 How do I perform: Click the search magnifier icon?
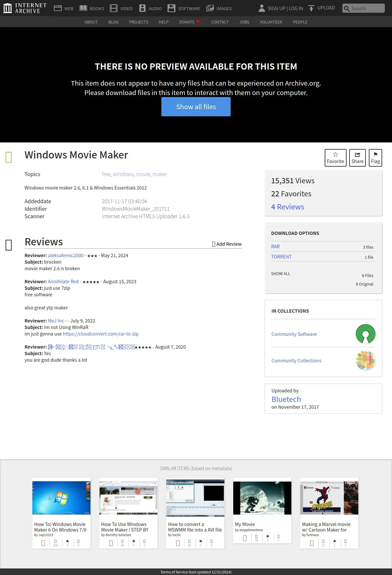pyautogui.click(x=347, y=8)
